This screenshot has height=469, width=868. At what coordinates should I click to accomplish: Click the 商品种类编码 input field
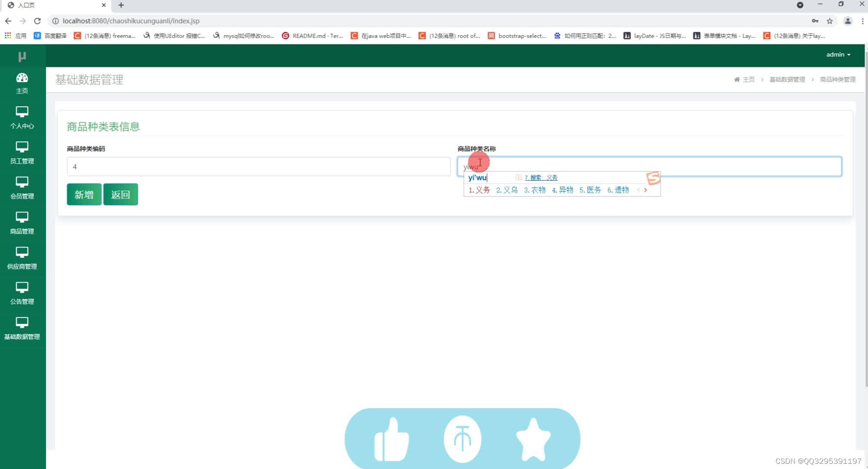pyautogui.click(x=259, y=167)
